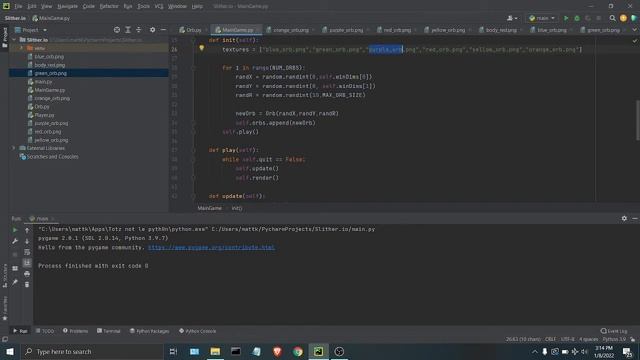The width and height of the screenshot is (640, 360).
Task: Click the print icon in Run console
Action: pyautogui.click(x=27, y=273)
